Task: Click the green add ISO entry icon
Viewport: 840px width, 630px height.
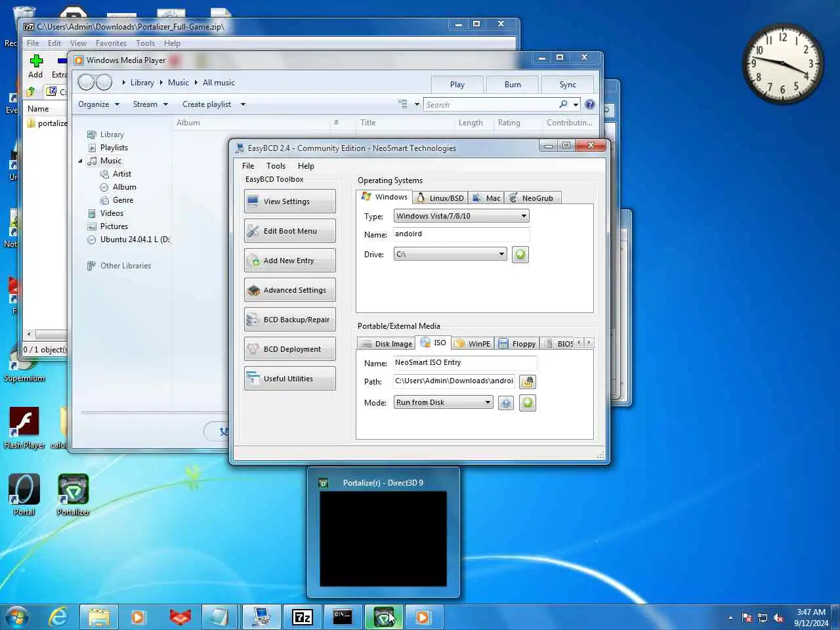Action: point(528,403)
